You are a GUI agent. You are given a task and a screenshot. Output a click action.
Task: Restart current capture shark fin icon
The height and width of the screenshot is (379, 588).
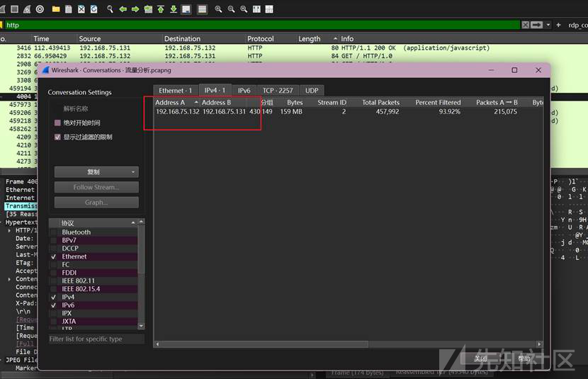(x=27, y=9)
